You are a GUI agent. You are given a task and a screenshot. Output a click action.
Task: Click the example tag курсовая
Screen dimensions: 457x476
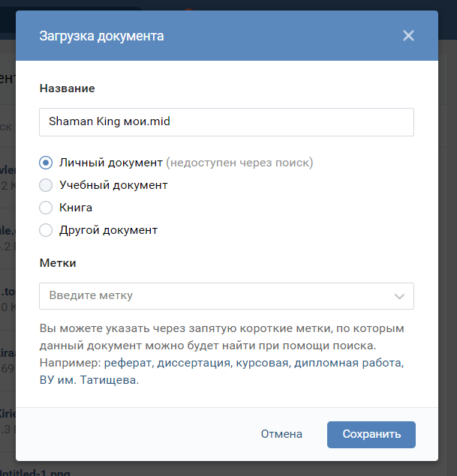(x=261, y=363)
